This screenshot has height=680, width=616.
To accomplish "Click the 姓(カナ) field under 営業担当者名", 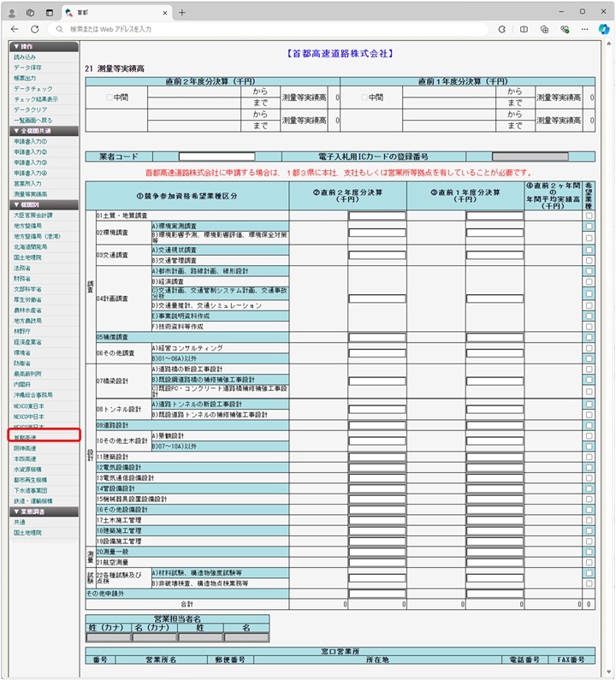I will 109,637.
